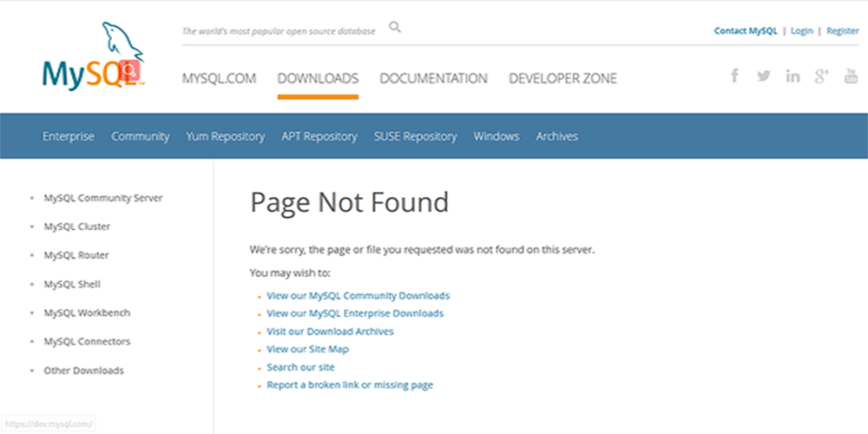
Task: Click the 'You may wish to:' text
Action: (x=290, y=273)
